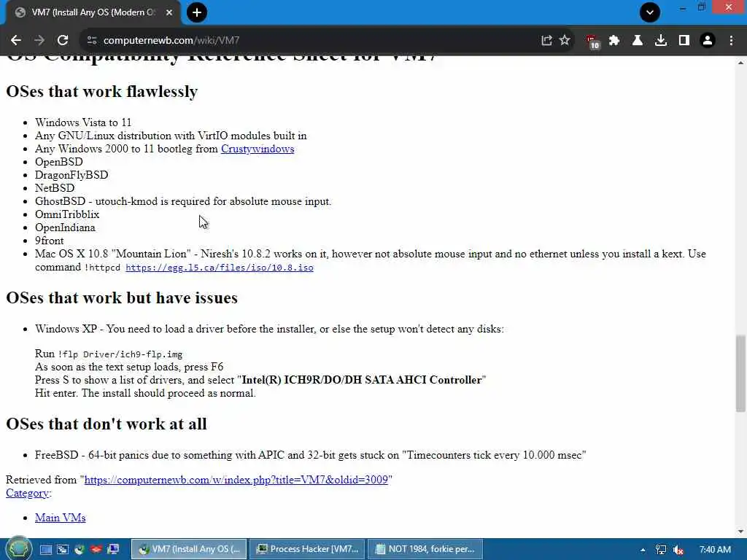Viewport: 747px width, 560px height.
Task: Open the egg.l5.ca 10.8.iso link
Action: coord(220,268)
